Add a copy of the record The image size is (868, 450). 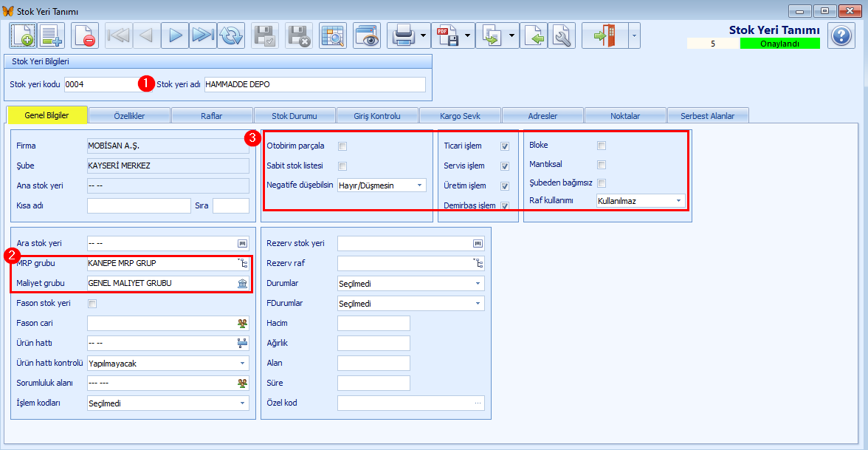[52, 36]
